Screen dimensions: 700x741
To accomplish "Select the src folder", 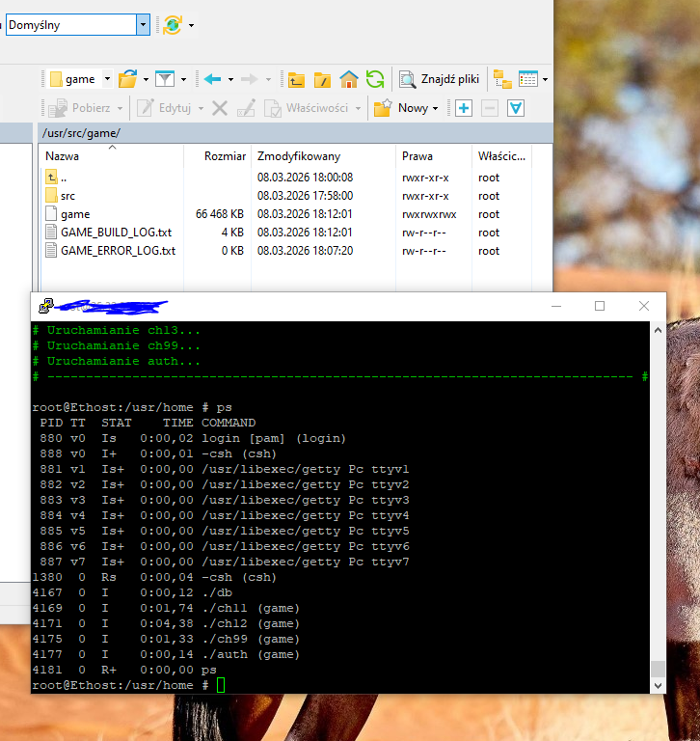I will [x=67, y=196].
